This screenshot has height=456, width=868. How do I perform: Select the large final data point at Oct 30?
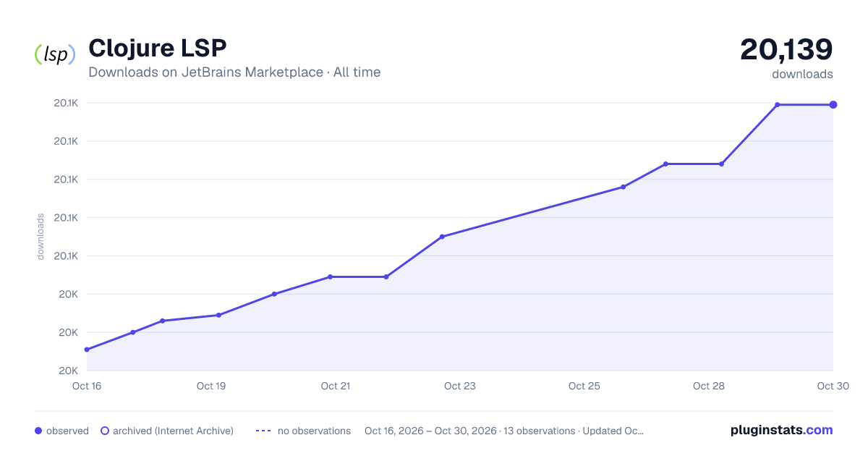(x=833, y=105)
